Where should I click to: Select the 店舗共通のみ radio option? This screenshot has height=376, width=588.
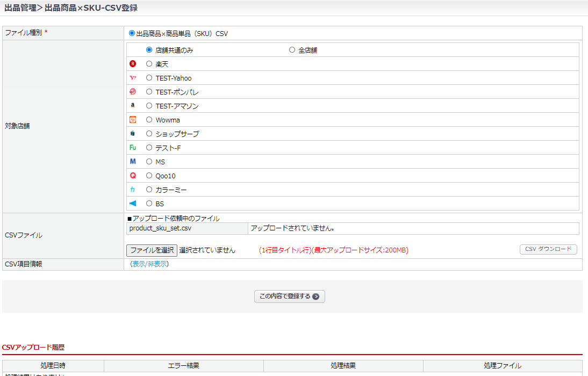coord(149,49)
